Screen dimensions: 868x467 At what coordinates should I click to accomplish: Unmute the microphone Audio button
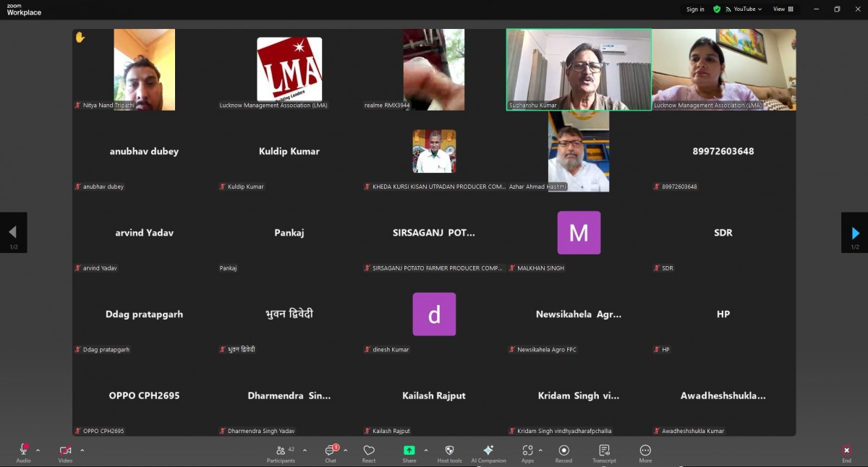pos(23,453)
